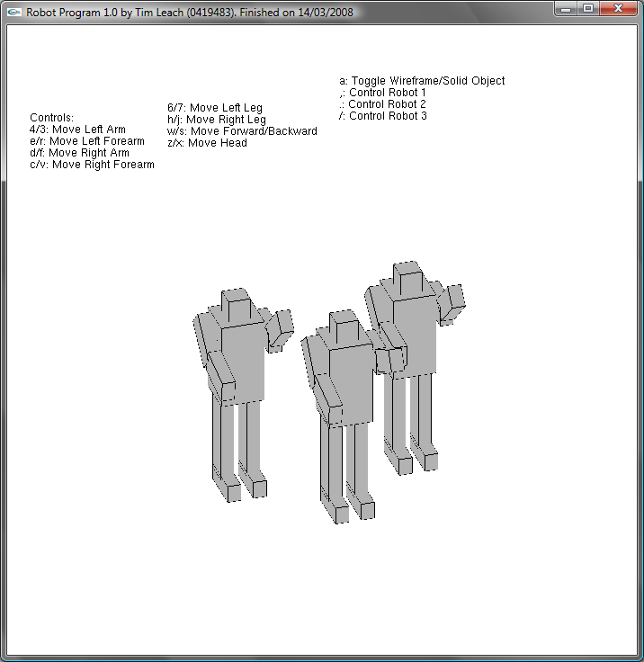The height and width of the screenshot is (662, 644).
Task: Click the '.: Control Robot 2' text
Action: (382, 104)
